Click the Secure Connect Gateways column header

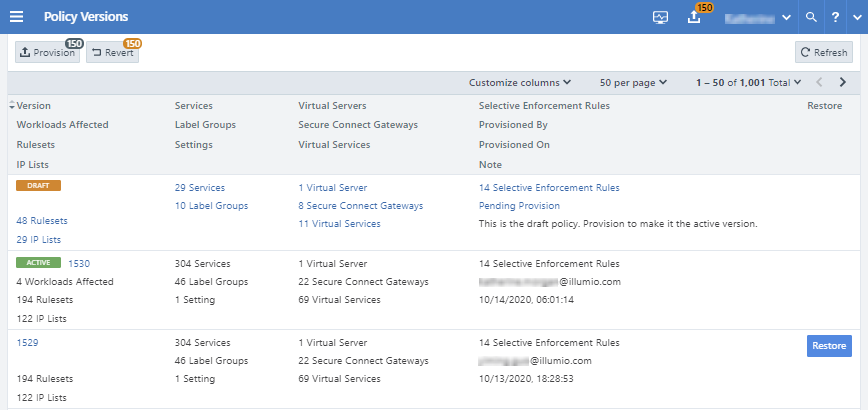pyautogui.click(x=358, y=124)
